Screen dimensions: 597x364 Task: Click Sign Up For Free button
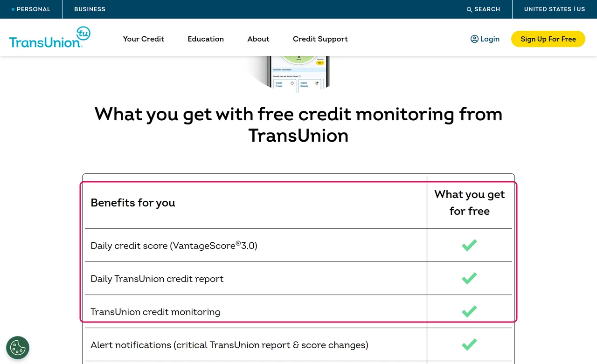(548, 39)
